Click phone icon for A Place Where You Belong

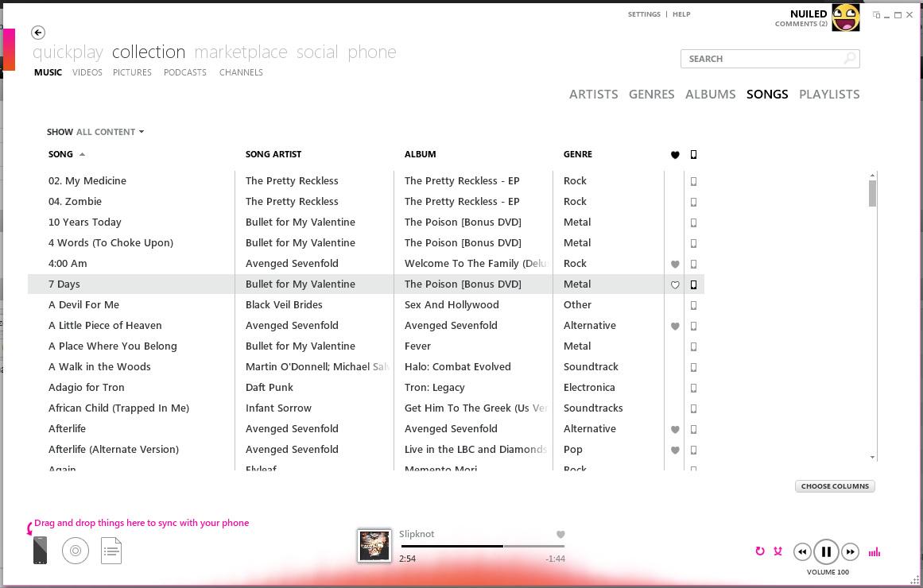point(693,346)
